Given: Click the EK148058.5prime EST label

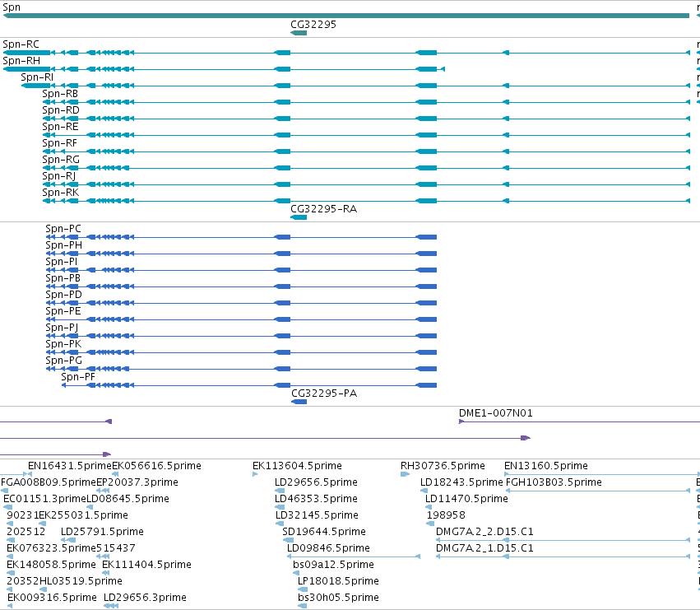Looking at the screenshot, I should point(51,566).
